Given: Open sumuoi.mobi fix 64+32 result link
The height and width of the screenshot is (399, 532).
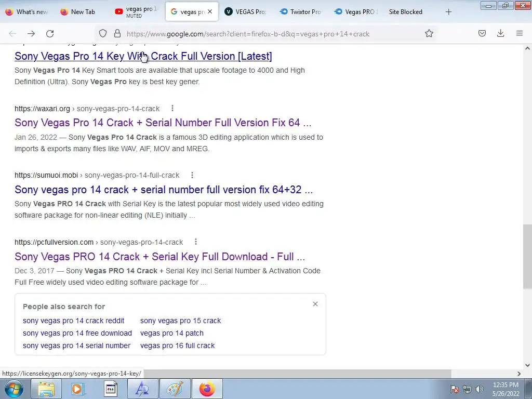Looking at the screenshot, I should 164,189.
